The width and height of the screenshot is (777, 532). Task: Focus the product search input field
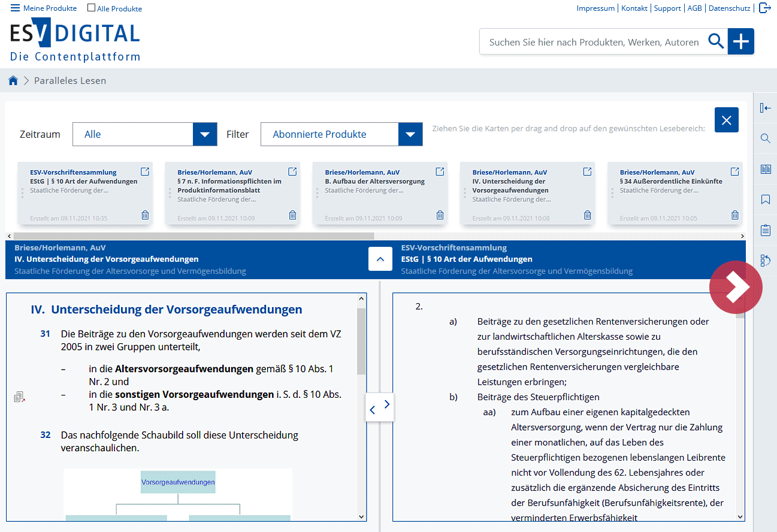(x=593, y=42)
